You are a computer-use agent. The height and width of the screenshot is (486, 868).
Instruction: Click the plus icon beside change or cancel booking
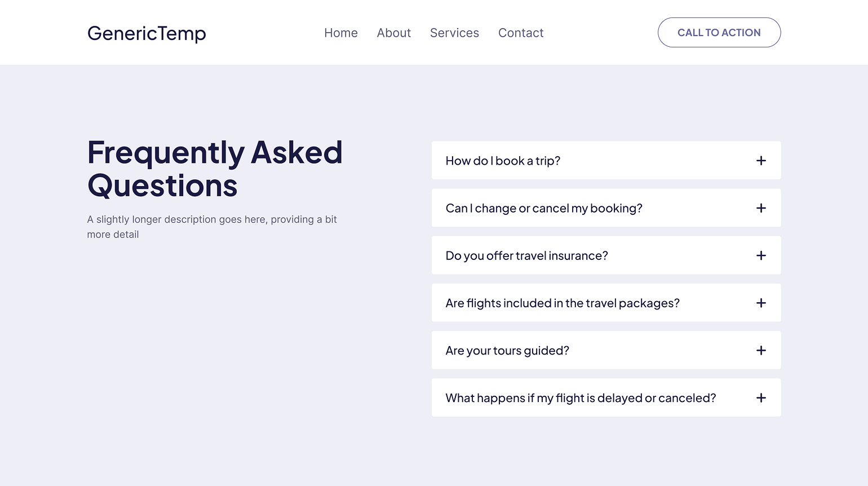pyautogui.click(x=761, y=208)
